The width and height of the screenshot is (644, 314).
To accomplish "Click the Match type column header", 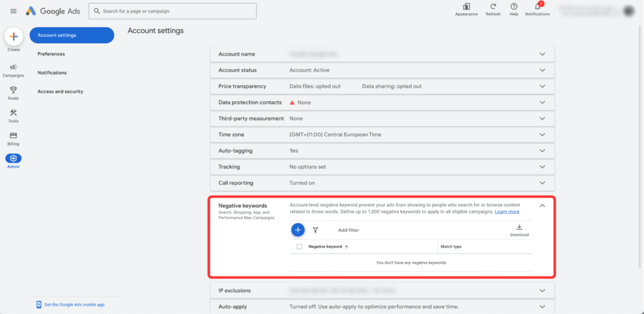I will [x=451, y=247].
